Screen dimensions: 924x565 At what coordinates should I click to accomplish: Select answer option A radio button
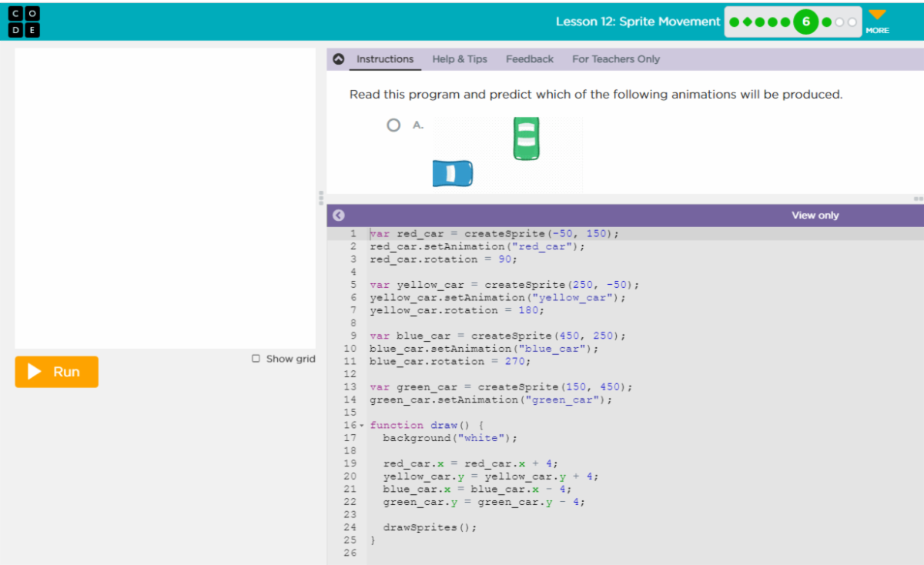393,125
